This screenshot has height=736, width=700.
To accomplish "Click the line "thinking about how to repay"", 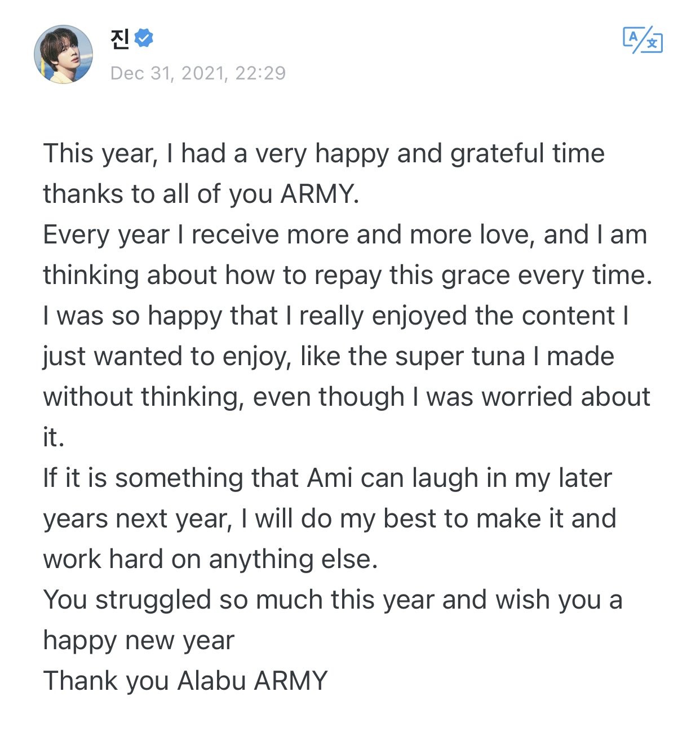I will 347,275.
